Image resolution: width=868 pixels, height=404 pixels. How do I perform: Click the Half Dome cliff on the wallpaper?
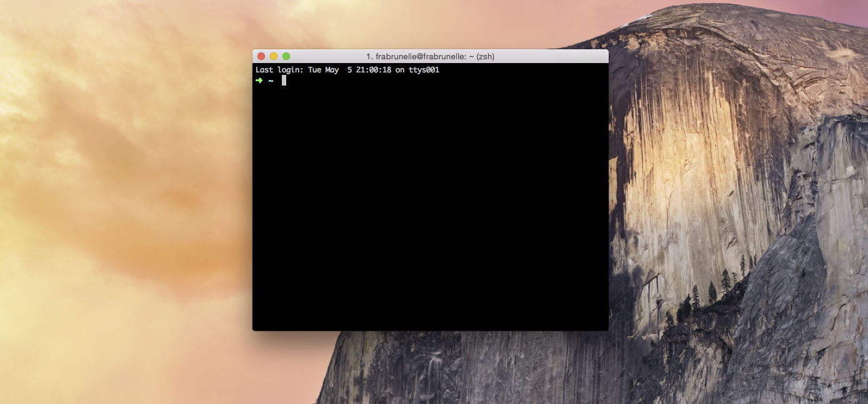pos(719,187)
